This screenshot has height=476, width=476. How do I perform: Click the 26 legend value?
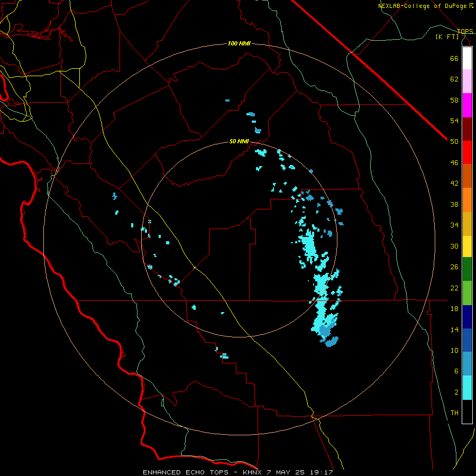[x=454, y=267]
